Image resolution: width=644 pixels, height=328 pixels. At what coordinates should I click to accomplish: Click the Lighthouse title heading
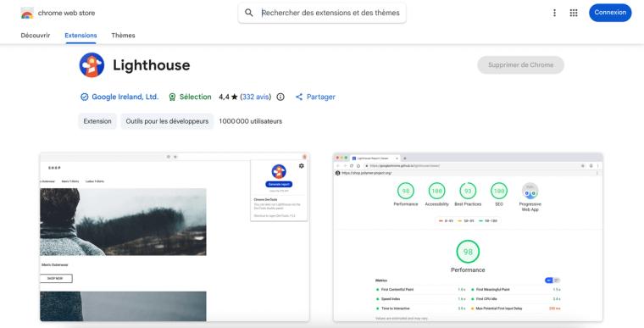click(152, 65)
